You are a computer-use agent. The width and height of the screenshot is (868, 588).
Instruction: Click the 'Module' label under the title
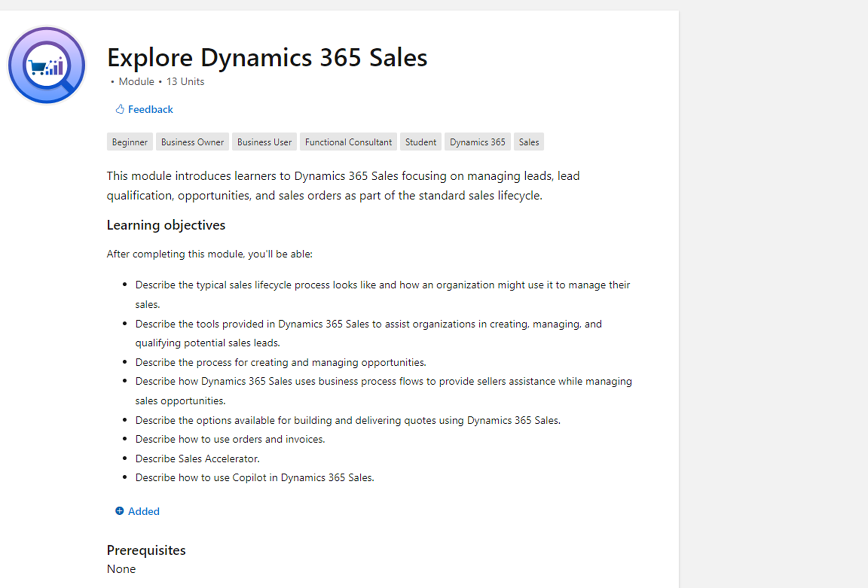pos(136,82)
